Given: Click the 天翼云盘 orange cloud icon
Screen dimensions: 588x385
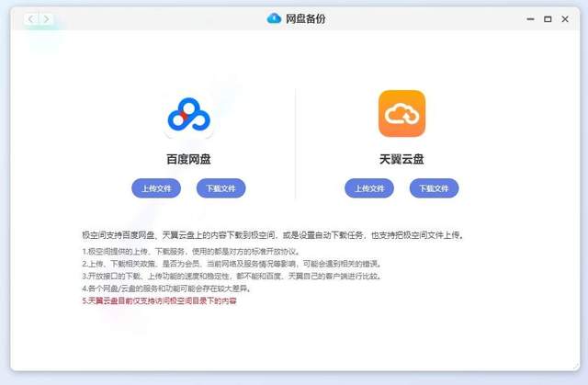Looking at the screenshot, I should (401, 114).
